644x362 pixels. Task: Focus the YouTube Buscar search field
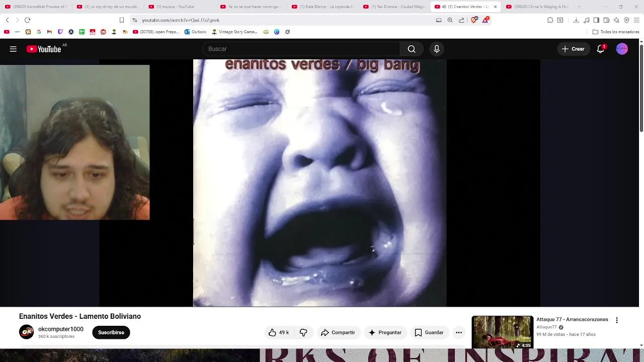pos(301,49)
